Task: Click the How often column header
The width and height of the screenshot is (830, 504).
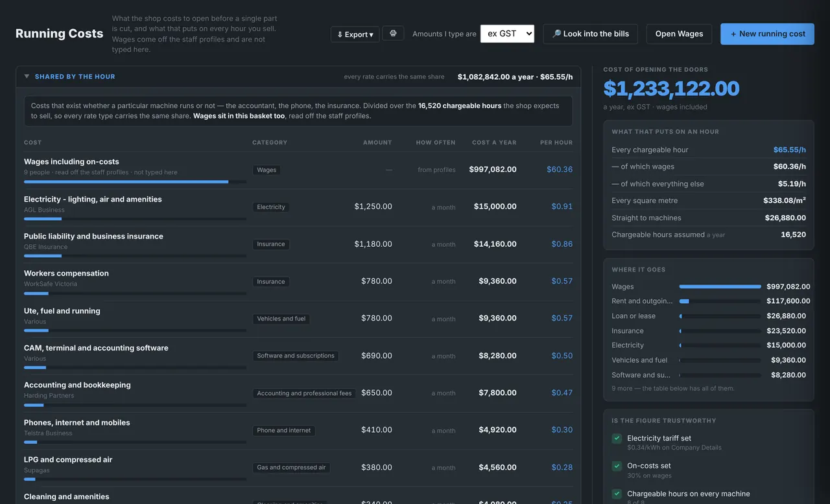Action: click(436, 143)
